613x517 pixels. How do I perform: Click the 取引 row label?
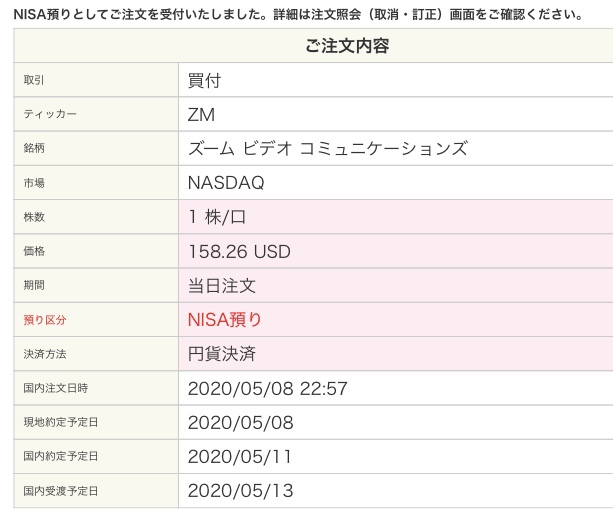(x=34, y=81)
